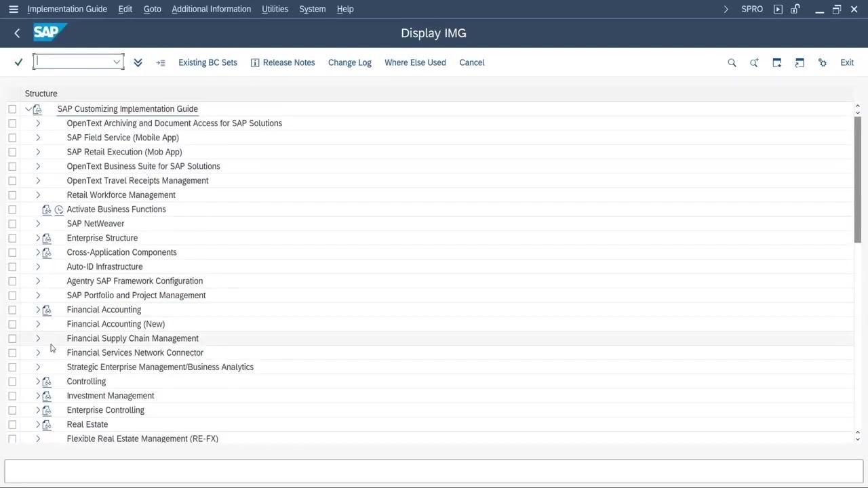868x488 pixels.
Task: Click the new session window icon in toolbar
Action: click(777, 62)
